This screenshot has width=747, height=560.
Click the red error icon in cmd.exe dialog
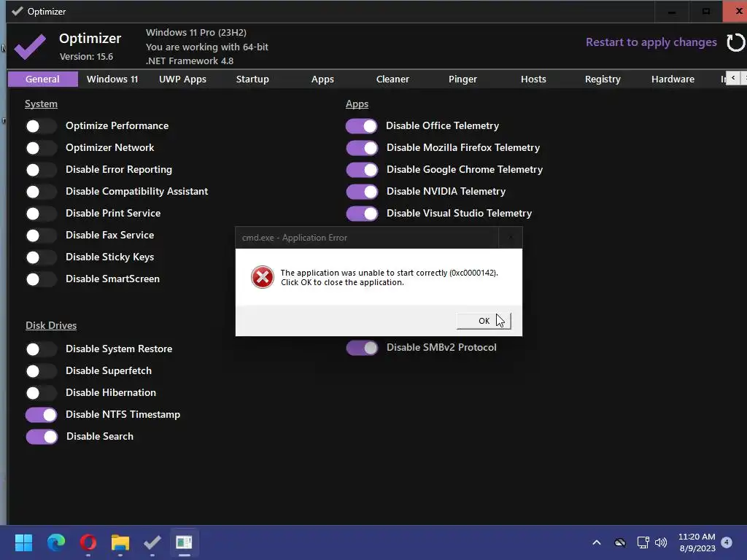coord(263,277)
